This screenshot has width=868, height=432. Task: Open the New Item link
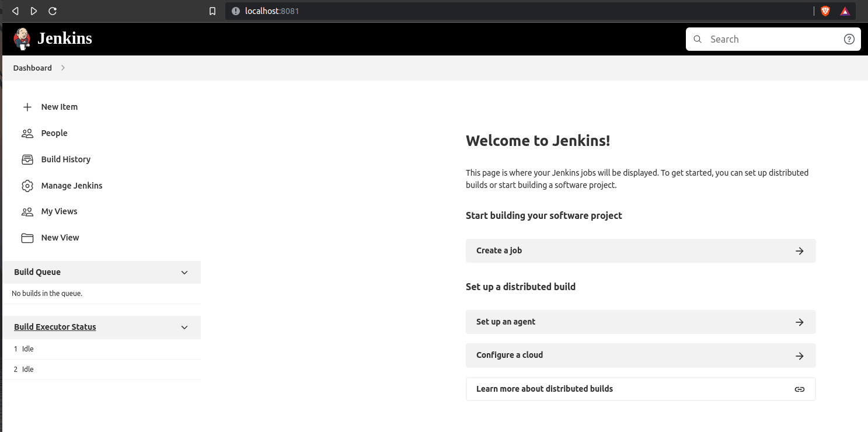click(x=60, y=107)
